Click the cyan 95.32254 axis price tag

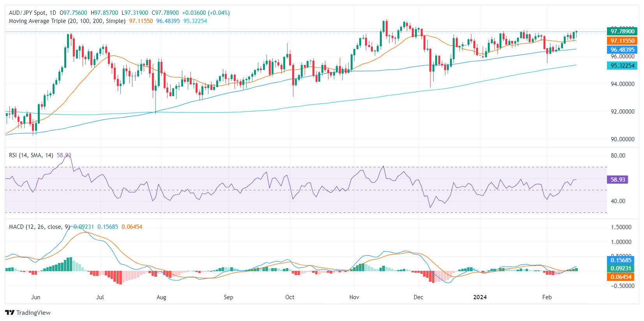point(622,65)
